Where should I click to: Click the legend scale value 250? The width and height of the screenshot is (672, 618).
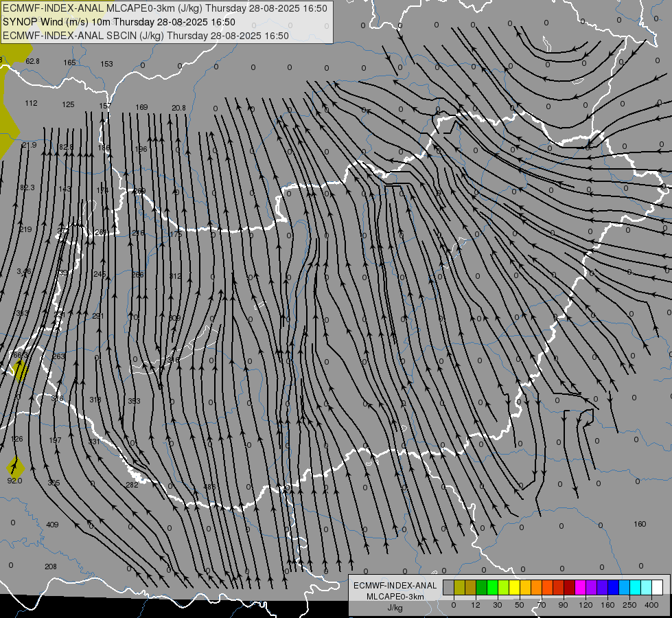pyautogui.click(x=629, y=605)
